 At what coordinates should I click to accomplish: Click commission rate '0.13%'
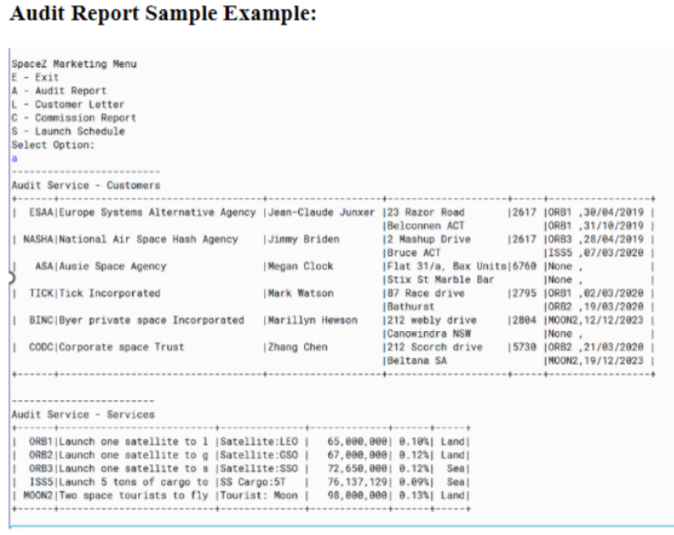coord(414,495)
